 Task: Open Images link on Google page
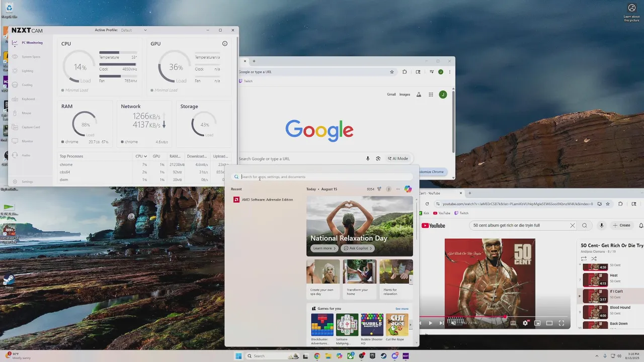coord(405,95)
